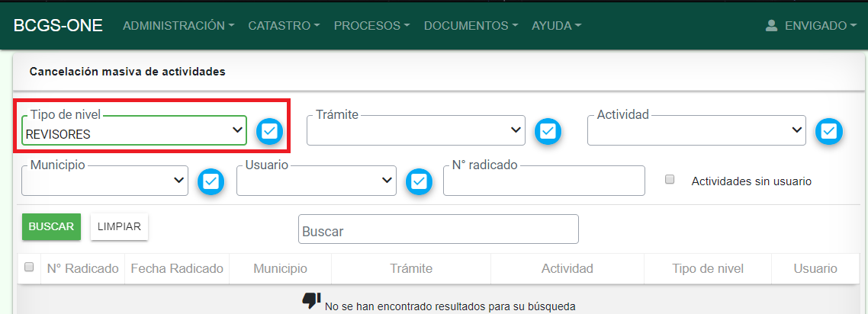This screenshot has height=314, width=868.
Task: Click blue check icon beside Tipo de nivel
Action: tap(268, 132)
